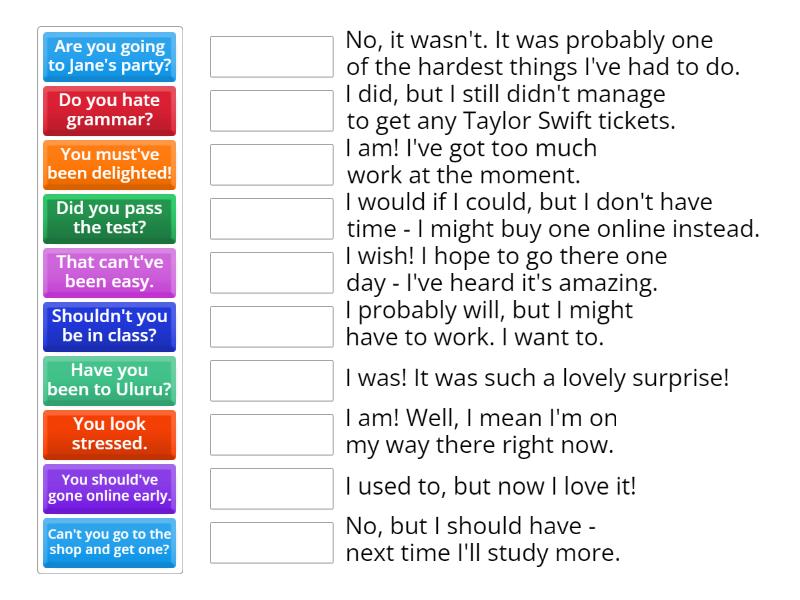Select the drop box next to 'too much work'
The width and height of the screenshot is (800, 600).
pos(271,165)
